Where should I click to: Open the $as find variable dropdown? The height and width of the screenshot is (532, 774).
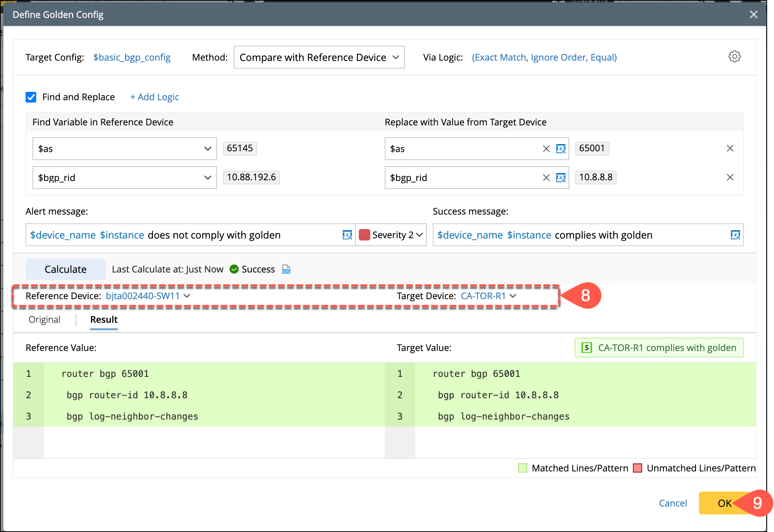click(124, 149)
